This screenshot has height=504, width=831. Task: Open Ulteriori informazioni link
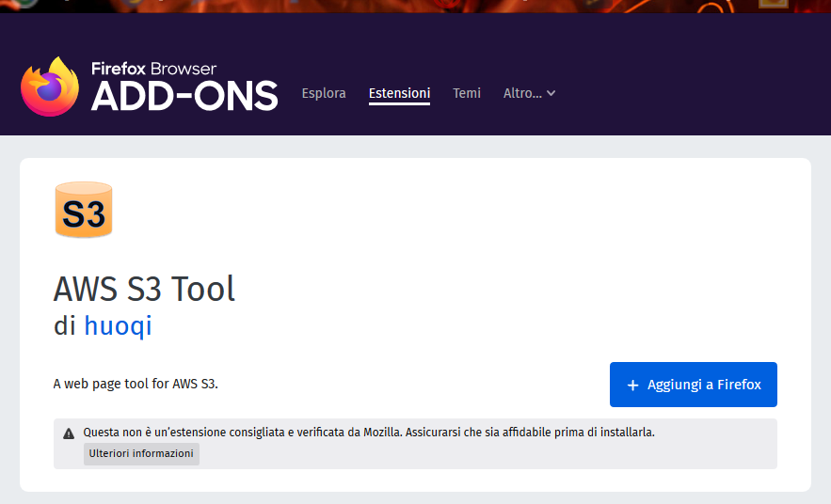(x=141, y=454)
